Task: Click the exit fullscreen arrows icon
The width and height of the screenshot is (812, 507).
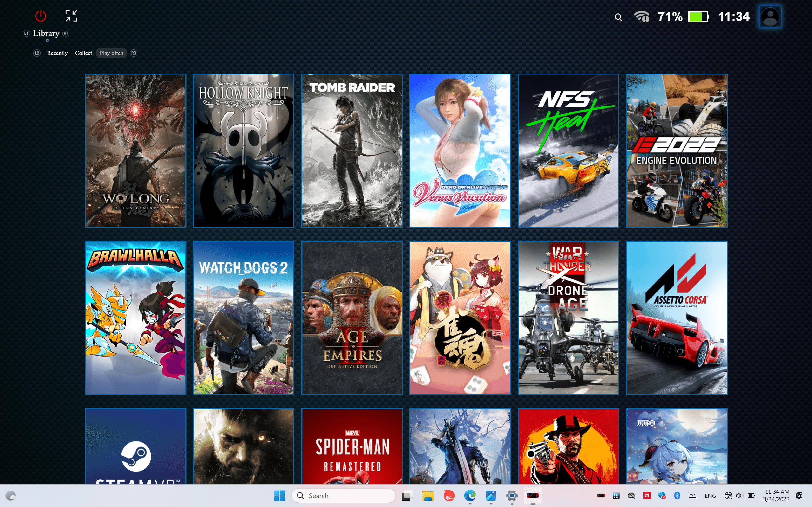Action: 71,16
